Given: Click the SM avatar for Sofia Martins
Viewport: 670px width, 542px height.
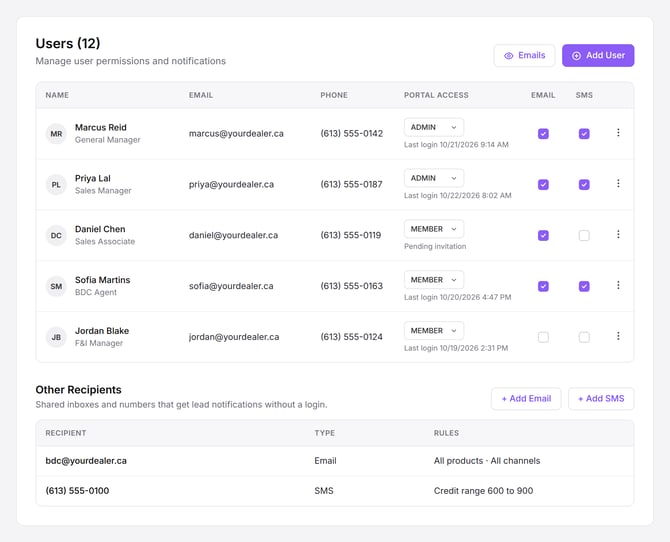Looking at the screenshot, I should 56,286.
